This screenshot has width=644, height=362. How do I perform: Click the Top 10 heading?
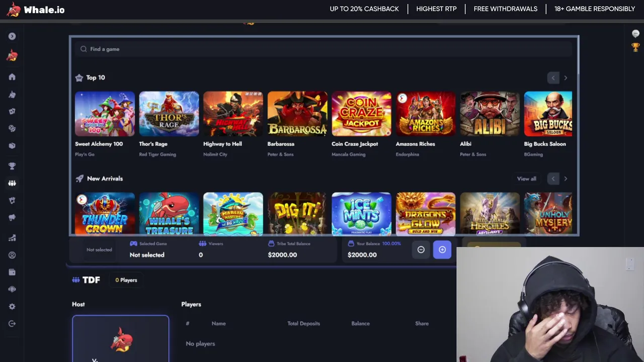point(96,77)
